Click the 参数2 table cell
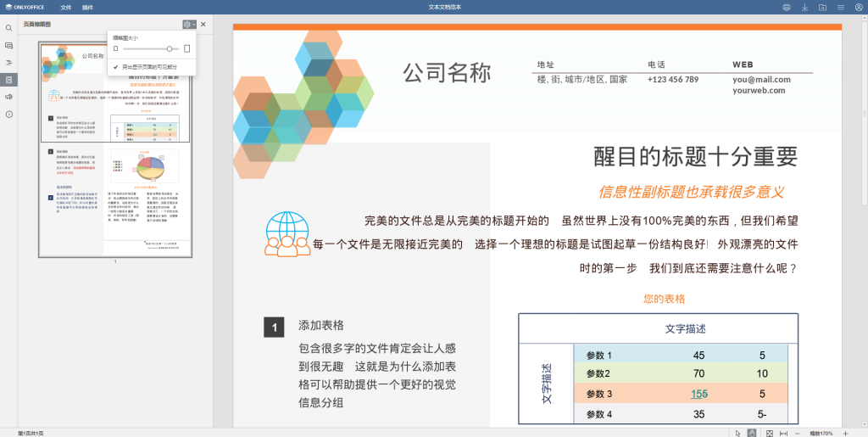This screenshot has width=868, height=437. 598,374
